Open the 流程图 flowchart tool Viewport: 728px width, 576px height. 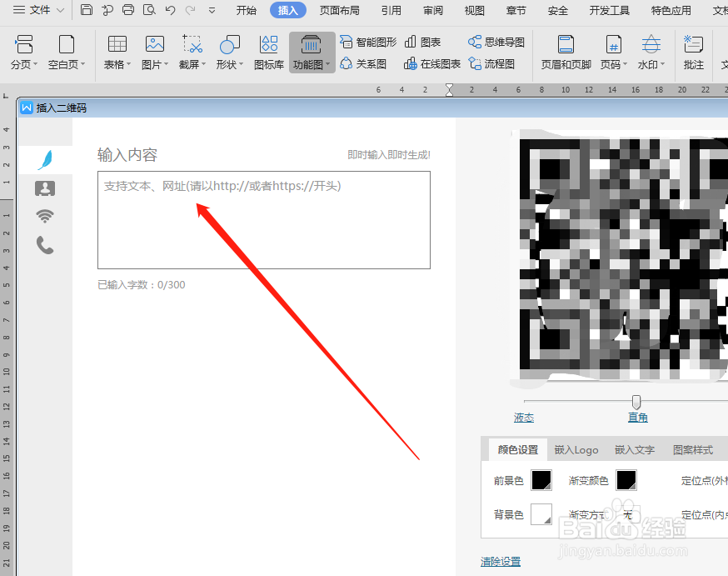click(491, 63)
